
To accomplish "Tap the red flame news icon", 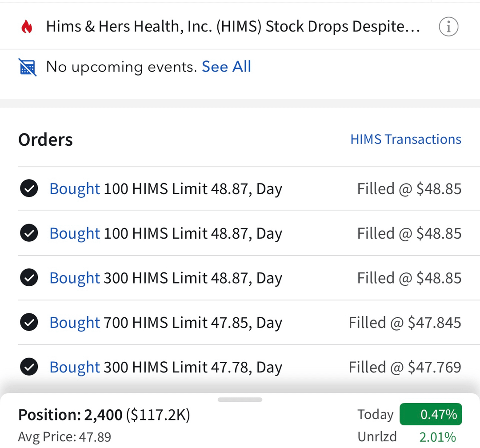I will point(27,27).
